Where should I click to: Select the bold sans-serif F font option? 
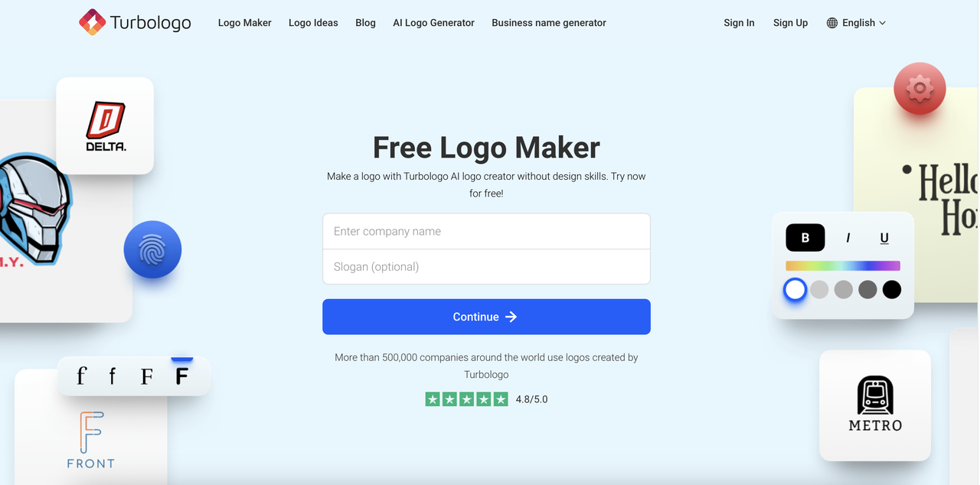[x=181, y=376]
